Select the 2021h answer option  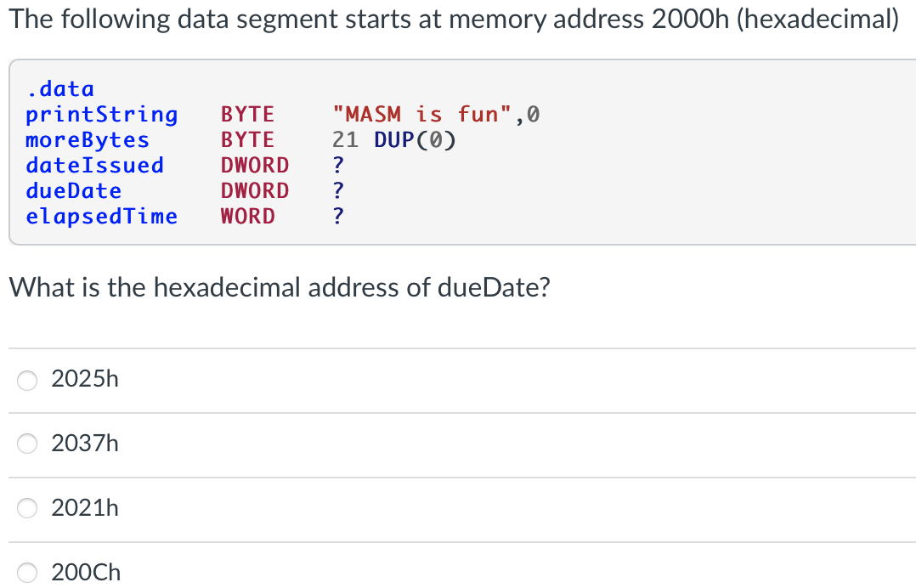click(x=26, y=508)
